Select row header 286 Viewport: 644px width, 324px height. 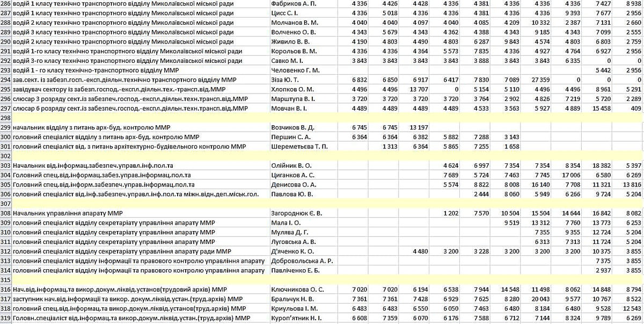coord(6,4)
